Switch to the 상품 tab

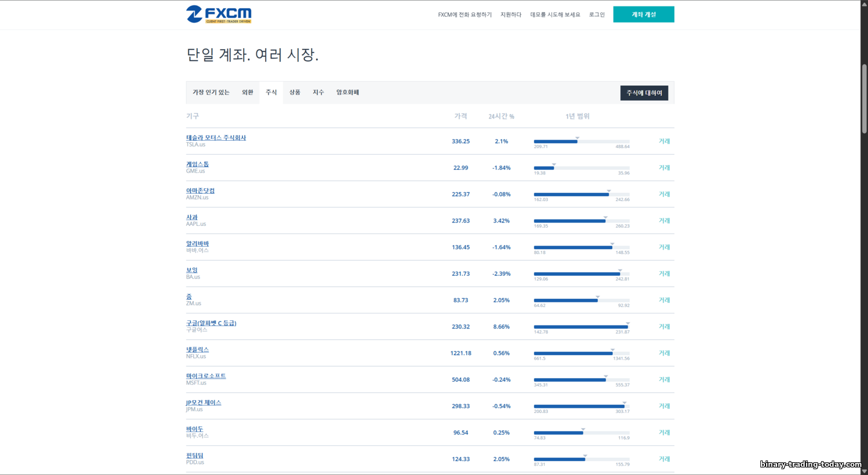coord(295,92)
